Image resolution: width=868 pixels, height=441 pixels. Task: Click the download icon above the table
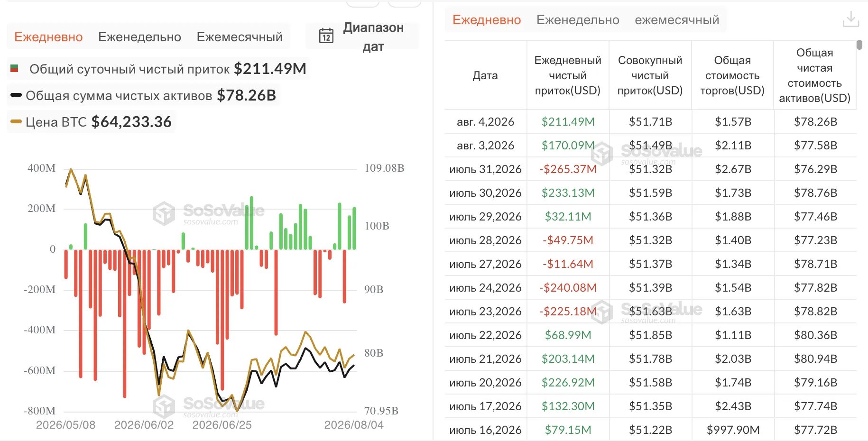coord(850,19)
